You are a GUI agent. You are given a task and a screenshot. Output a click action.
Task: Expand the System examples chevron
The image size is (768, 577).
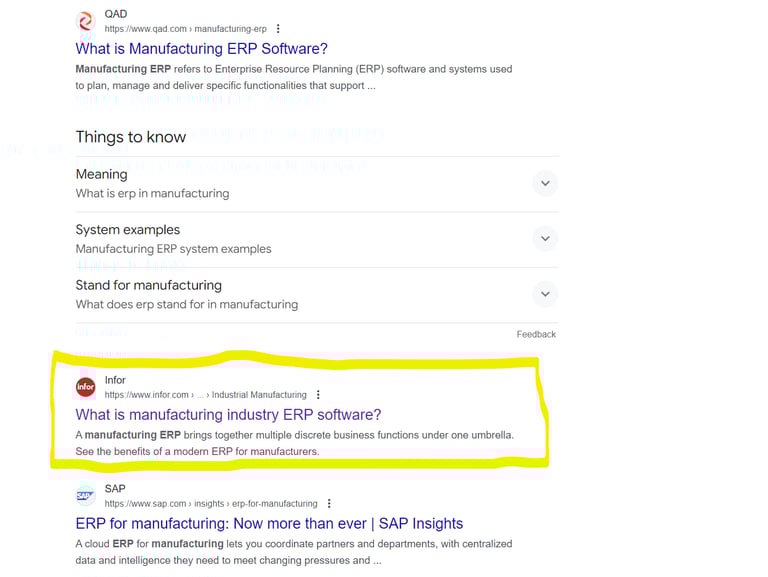pyautogui.click(x=544, y=239)
